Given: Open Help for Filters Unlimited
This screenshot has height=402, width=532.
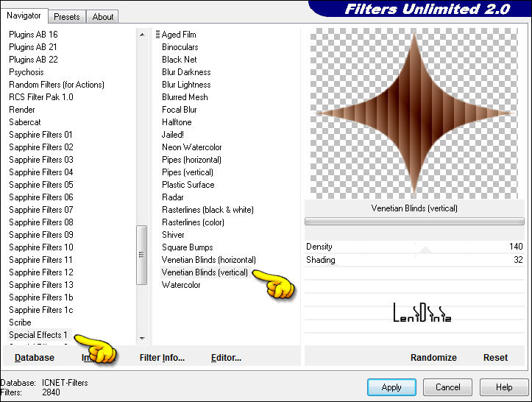Looking at the screenshot, I should click(503, 387).
